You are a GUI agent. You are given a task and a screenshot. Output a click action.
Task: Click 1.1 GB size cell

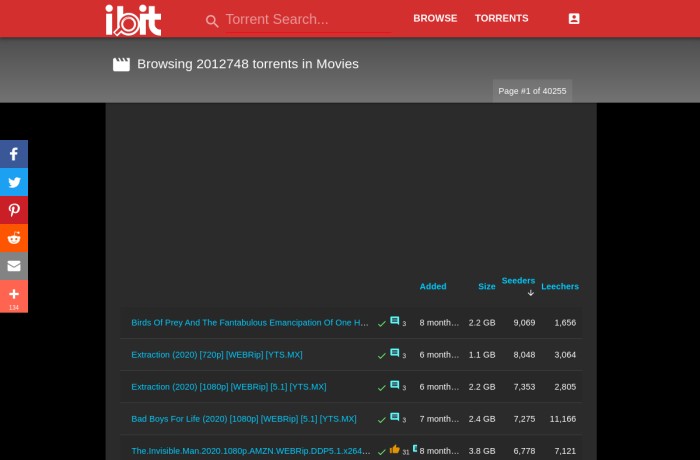(x=482, y=355)
